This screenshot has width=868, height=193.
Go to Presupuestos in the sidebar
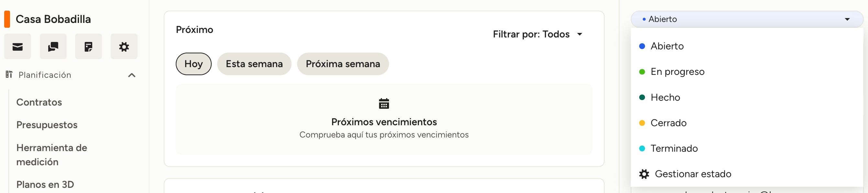[47, 125]
